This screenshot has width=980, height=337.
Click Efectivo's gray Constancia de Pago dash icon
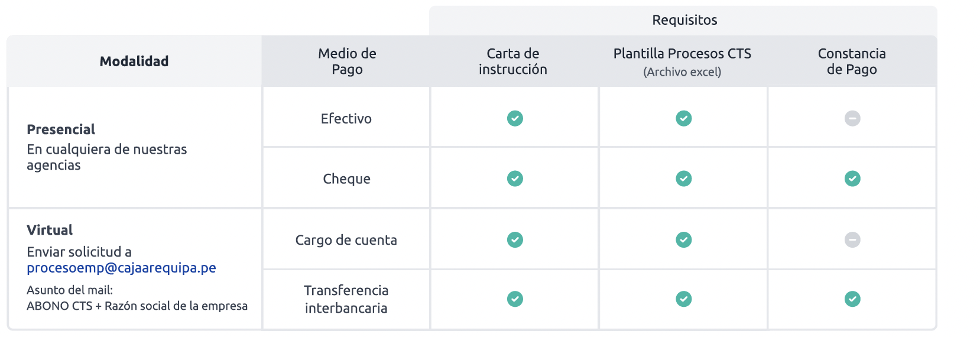[x=852, y=118]
